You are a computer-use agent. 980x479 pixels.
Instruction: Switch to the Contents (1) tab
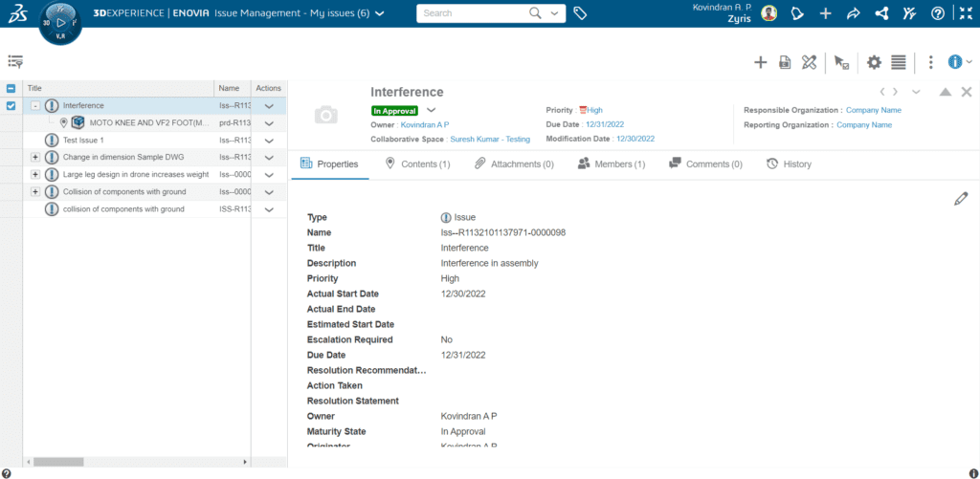click(417, 164)
